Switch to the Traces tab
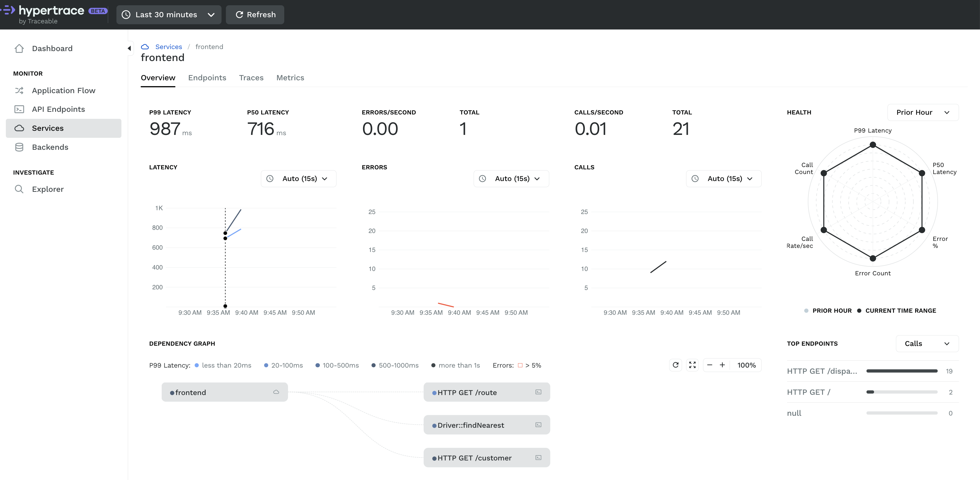 pos(251,78)
